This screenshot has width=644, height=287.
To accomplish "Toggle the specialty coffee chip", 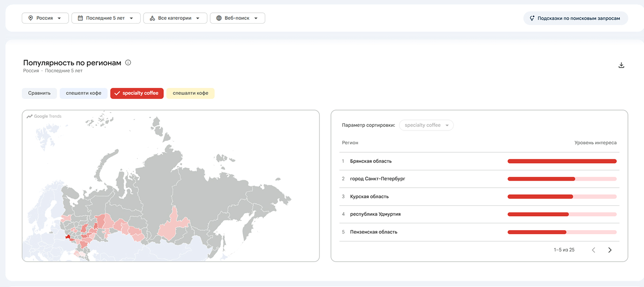I will [x=137, y=93].
